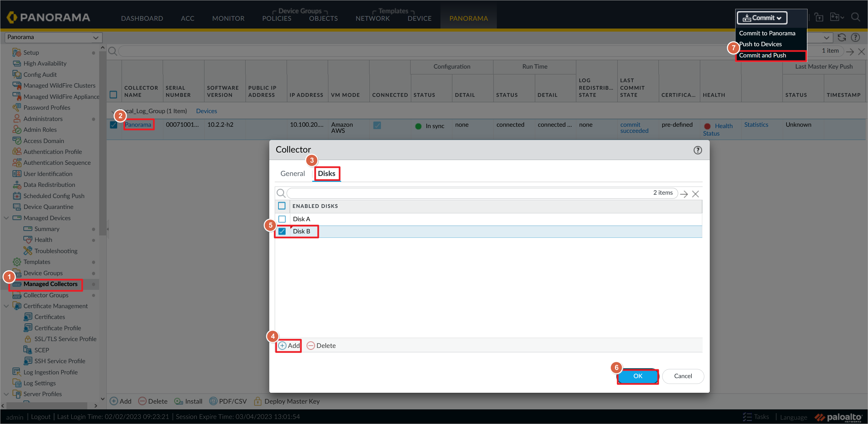The width and height of the screenshot is (868, 424).
Task: Open Device Quarantine icon
Action: (17, 207)
